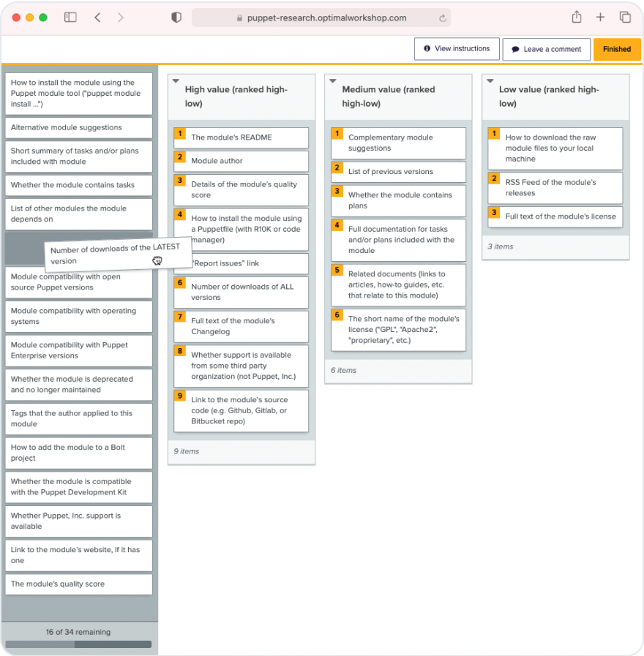Collapse the Low value category
This screenshot has height=656, width=644.
490,82
